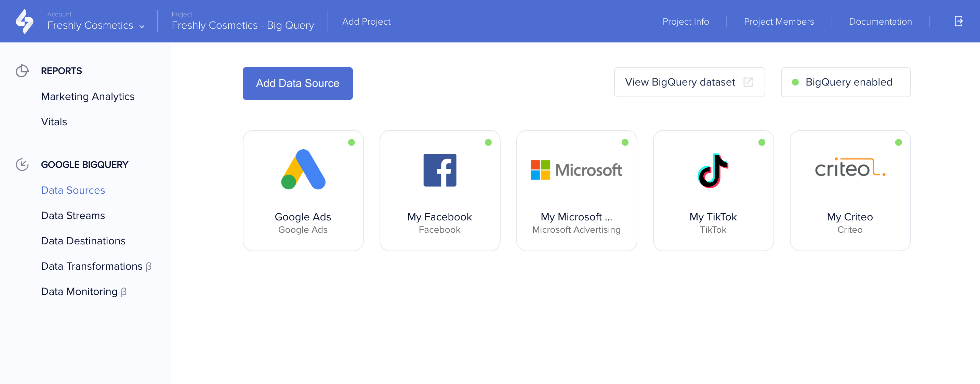The height and width of the screenshot is (384, 980).
Task: Click the beta symbol beside Data Transformations
Action: pyautogui.click(x=149, y=267)
